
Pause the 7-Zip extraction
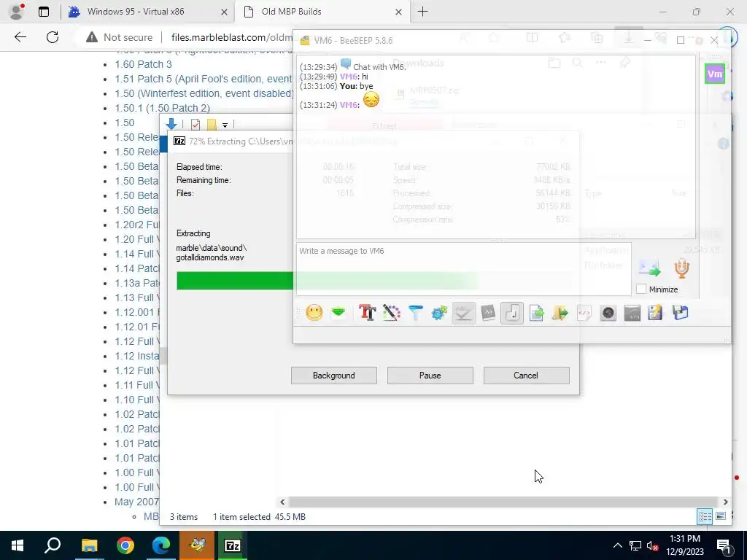pos(430,376)
